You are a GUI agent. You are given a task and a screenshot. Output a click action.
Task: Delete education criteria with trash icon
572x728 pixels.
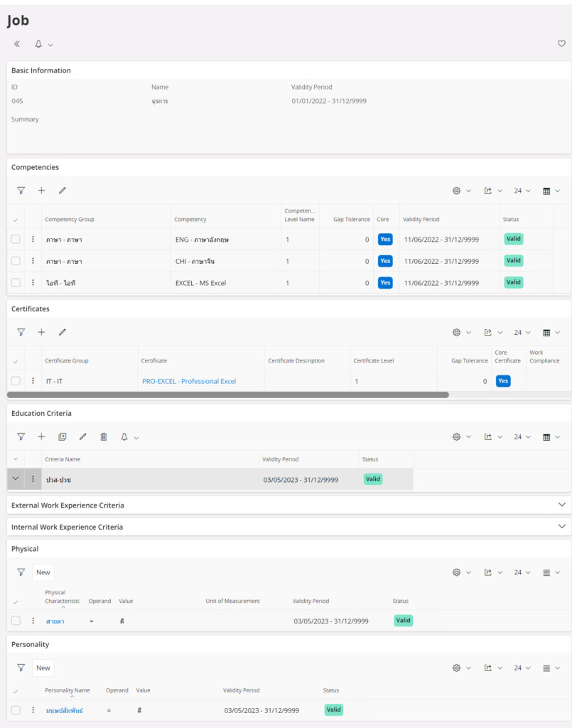tap(103, 437)
